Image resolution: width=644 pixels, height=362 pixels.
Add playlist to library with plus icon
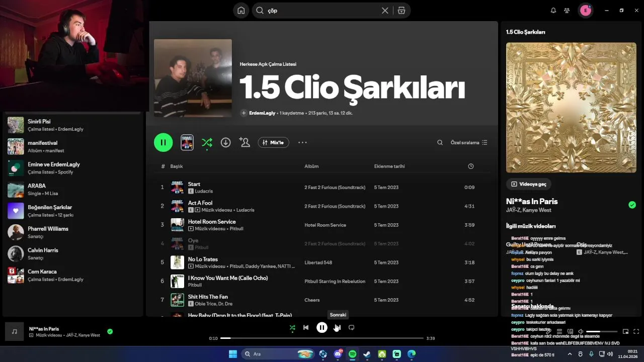(244, 113)
